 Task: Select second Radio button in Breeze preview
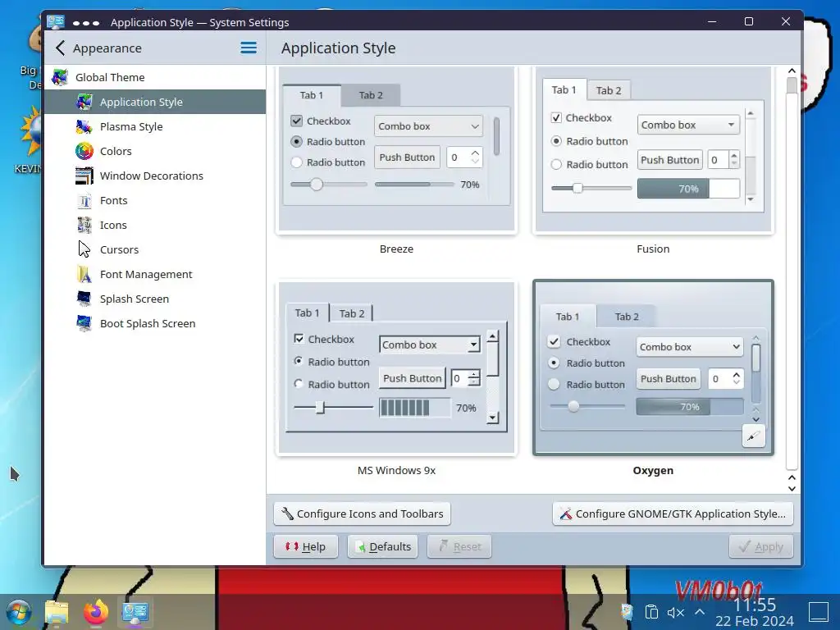(296, 162)
